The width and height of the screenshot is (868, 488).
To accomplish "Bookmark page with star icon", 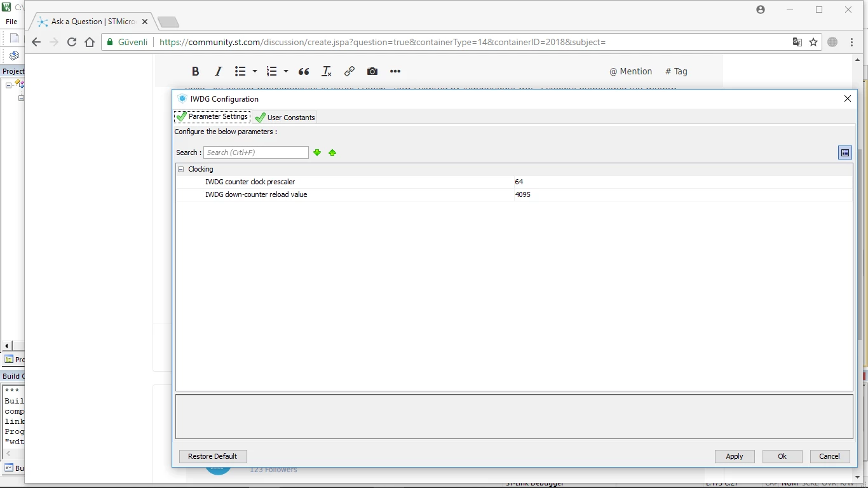I will tap(813, 42).
